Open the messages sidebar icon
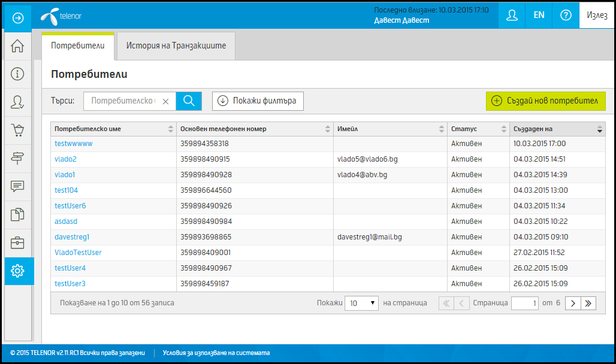This screenshot has width=616, height=364. tap(17, 186)
